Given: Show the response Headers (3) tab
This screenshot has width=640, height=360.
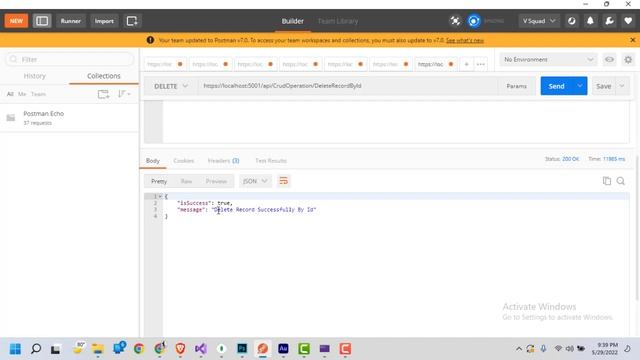Looking at the screenshot, I should point(223,161).
